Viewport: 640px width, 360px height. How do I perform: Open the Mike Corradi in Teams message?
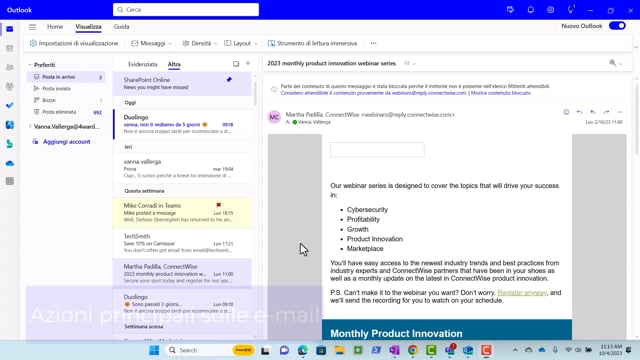coord(182,212)
